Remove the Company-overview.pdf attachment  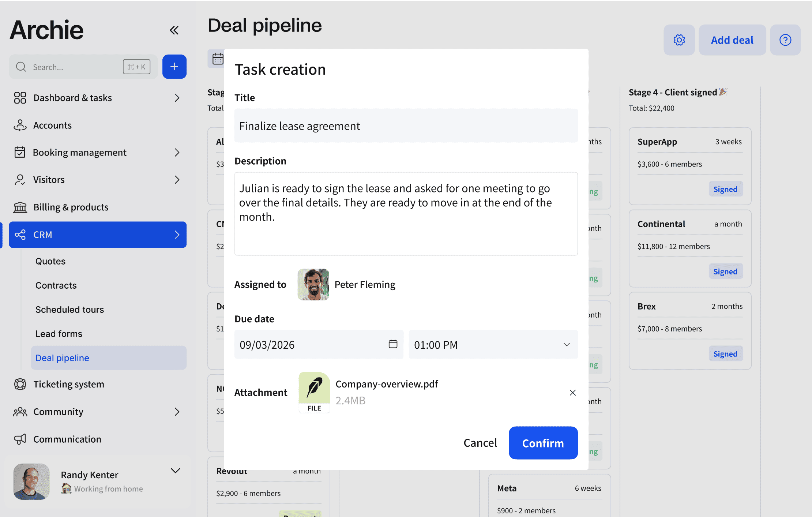click(x=572, y=392)
